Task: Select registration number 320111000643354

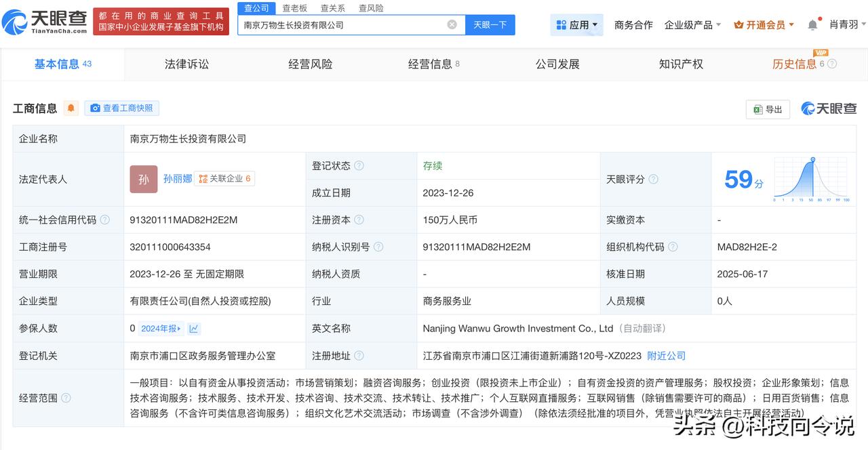Action: tap(170, 247)
